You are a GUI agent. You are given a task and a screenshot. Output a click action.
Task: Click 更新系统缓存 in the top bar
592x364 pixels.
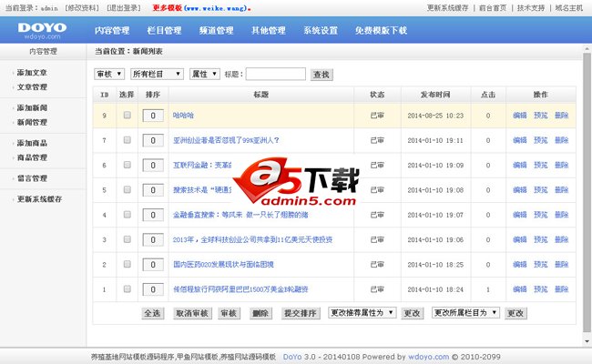pyautogui.click(x=447, y=8)
